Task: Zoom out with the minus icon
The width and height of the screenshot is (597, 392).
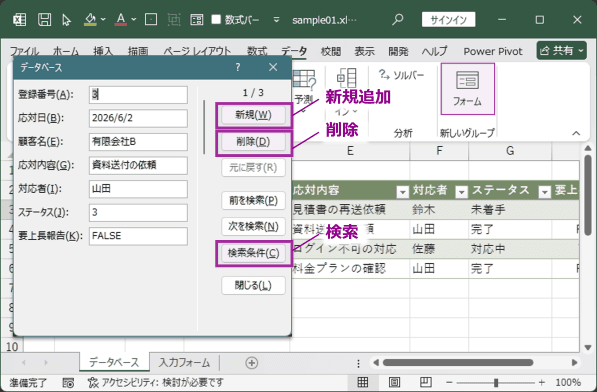Action: click(x=449, y=382)
